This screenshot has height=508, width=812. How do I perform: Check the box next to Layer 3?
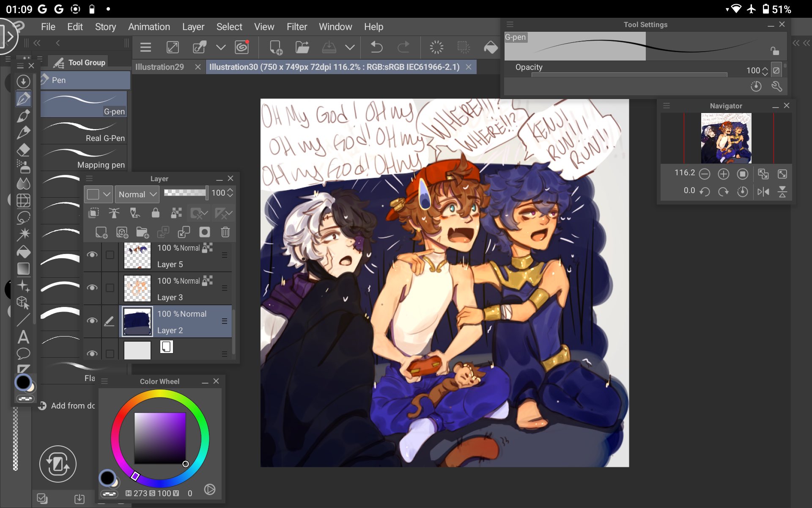[110, 288]
